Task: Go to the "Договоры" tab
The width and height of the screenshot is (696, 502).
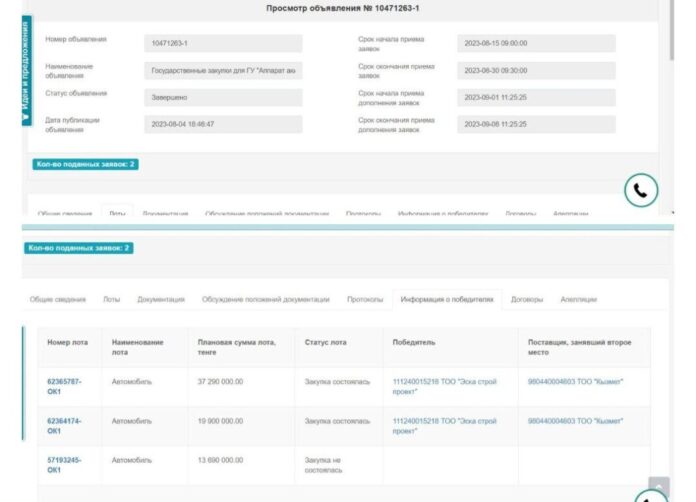Action: pyautogui.click(x=528, y=299)
